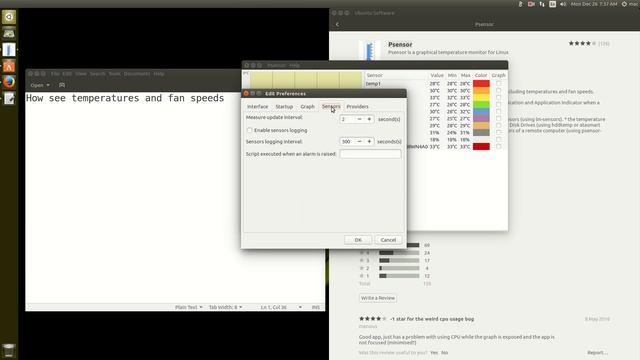Tick Graph checkbox in gray swatch row
This screenshot has height=360, width=640.
click(x=498, y=133)
